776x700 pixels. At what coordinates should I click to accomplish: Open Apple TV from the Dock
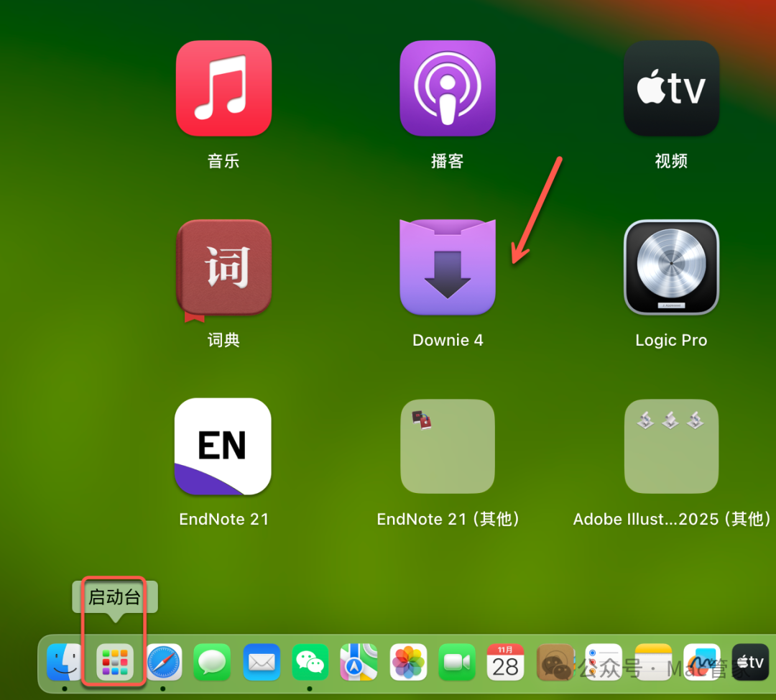[x=750, y=662]
